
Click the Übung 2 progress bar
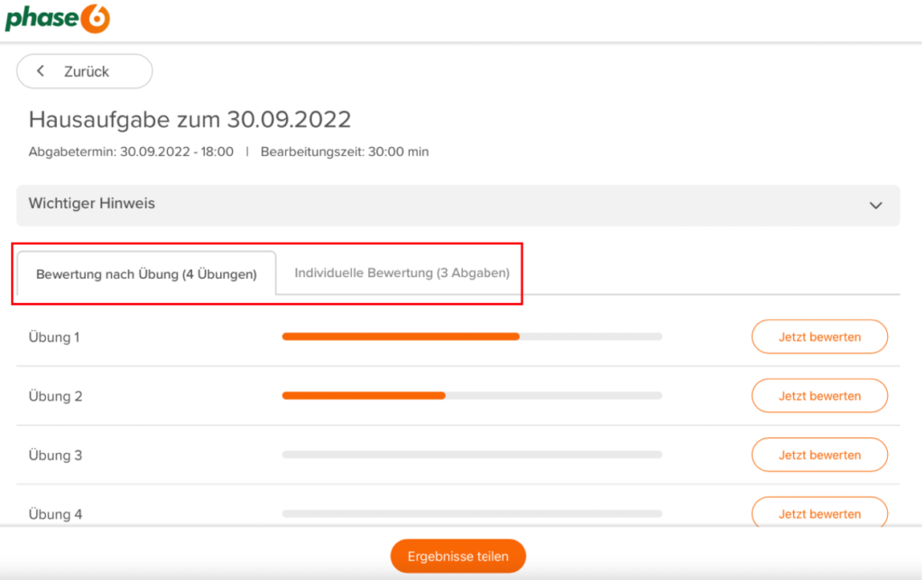472,395
